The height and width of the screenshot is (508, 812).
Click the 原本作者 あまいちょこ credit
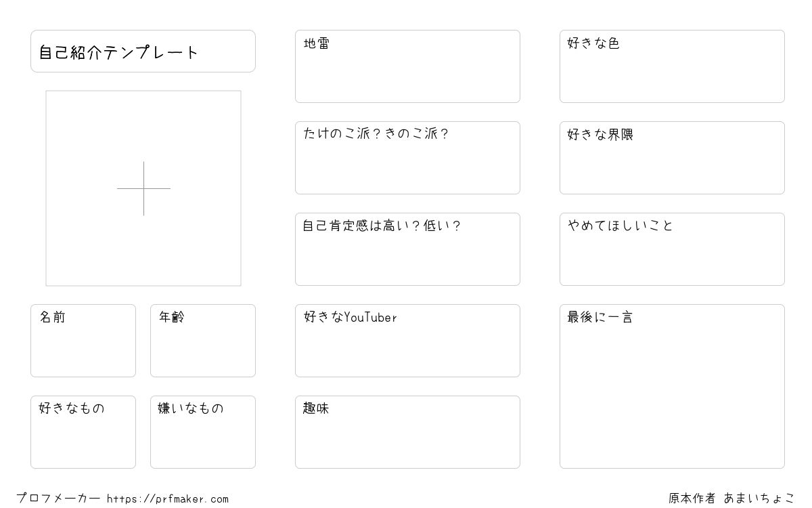pyautogui.click(x=732, y=499)
